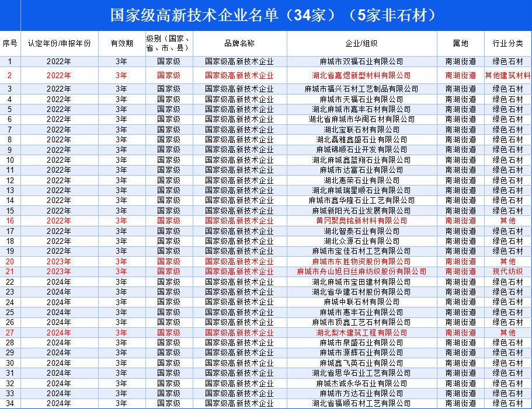Select the cell 麻城市舟山旭日丝麻纺织股份有限公司

tap(361, 272)
